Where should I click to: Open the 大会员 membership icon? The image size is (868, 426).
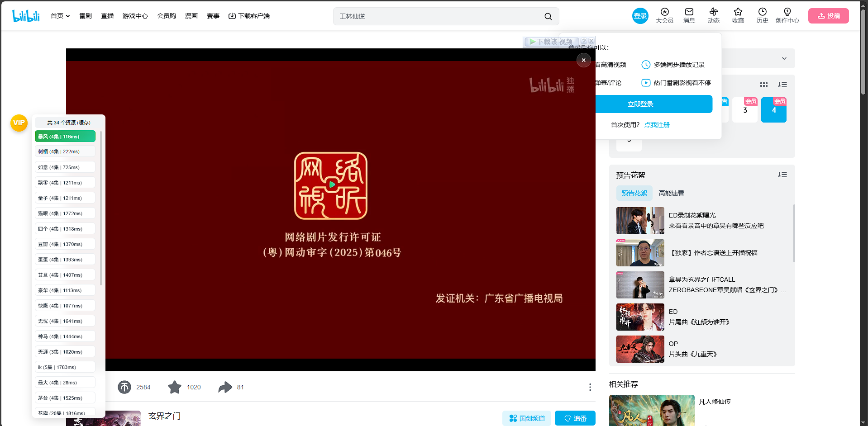pos(664,13)
